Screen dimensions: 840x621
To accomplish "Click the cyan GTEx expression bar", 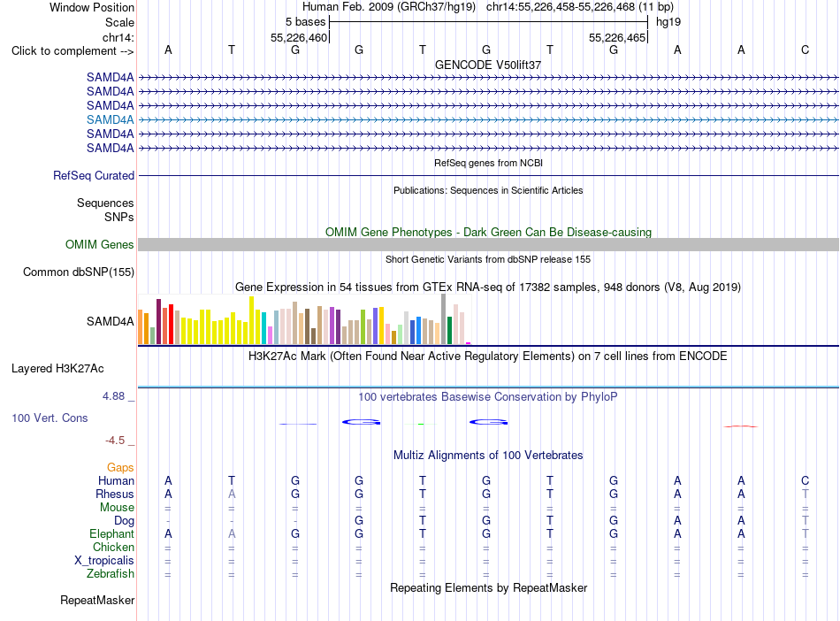I will point(263,328).
